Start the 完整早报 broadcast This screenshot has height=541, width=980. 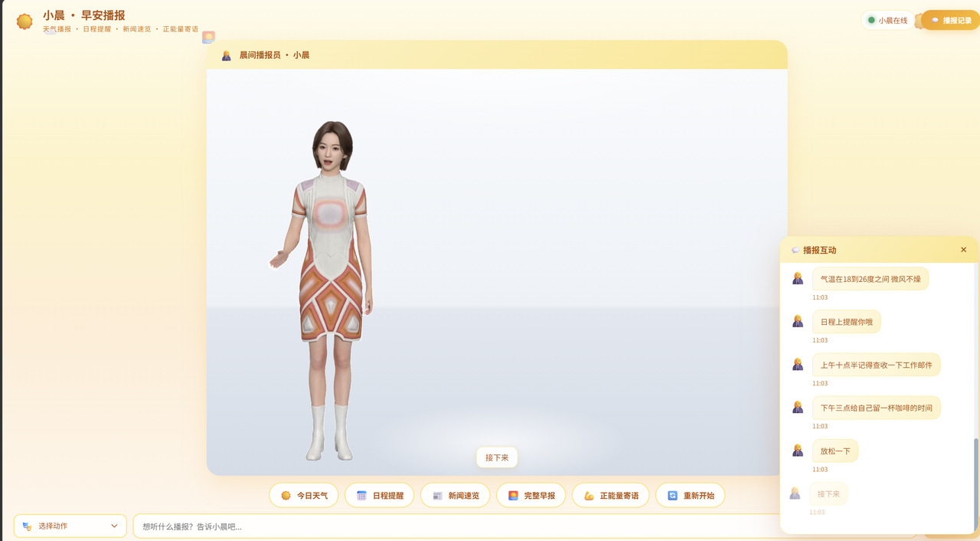531,496
